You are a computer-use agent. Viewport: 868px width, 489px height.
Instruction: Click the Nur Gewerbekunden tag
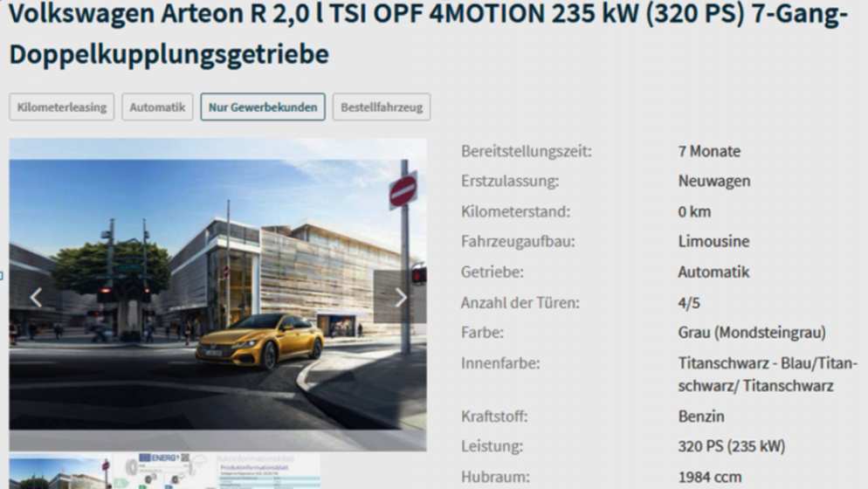click(263, 107)
